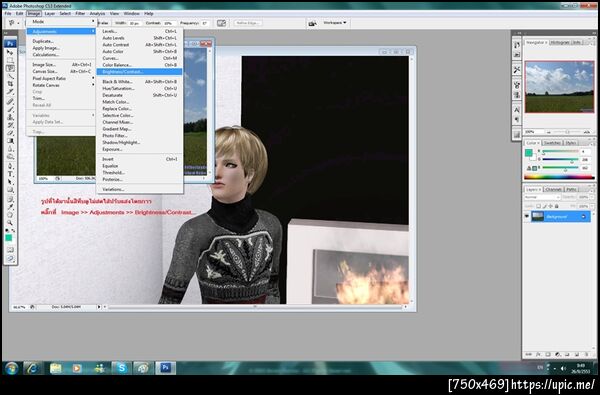Select the Path Selection arrow tool
This screenshot has height=395, width=600.
(x=10, y=182)
